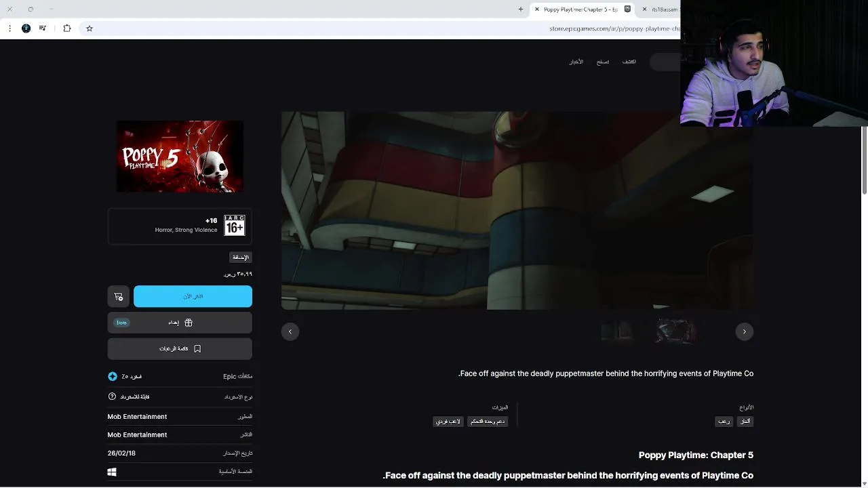Show the next media slide
The width and height of the screenshot is (868, 488).
(x=744, y=331)
